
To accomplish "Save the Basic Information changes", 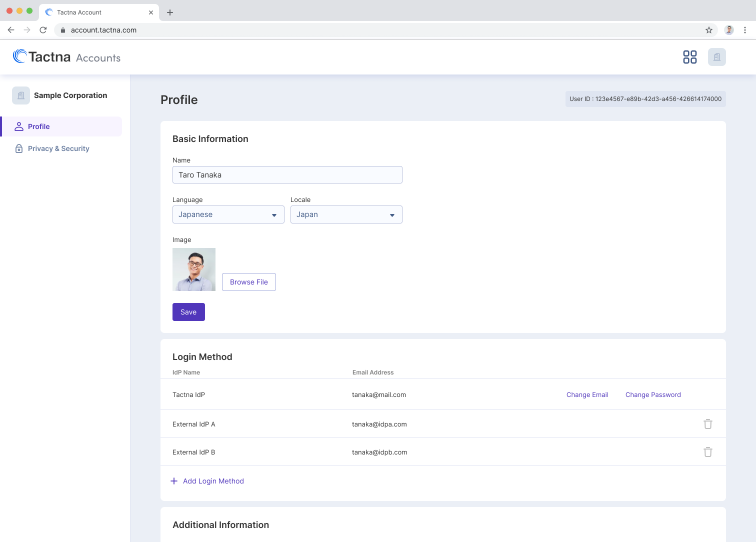I will click(x=188, y=311).
